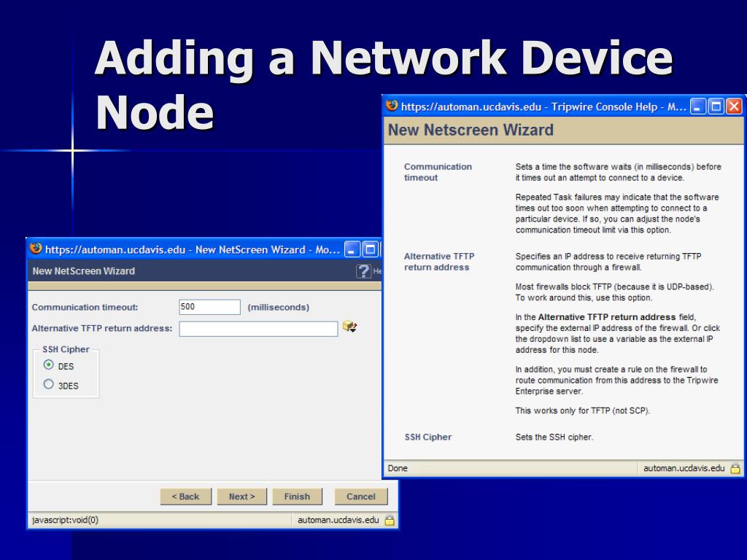Click 'Alternative TFTP return address:' wizard label
The image size is (747, 560).
(x=102, y=329)
